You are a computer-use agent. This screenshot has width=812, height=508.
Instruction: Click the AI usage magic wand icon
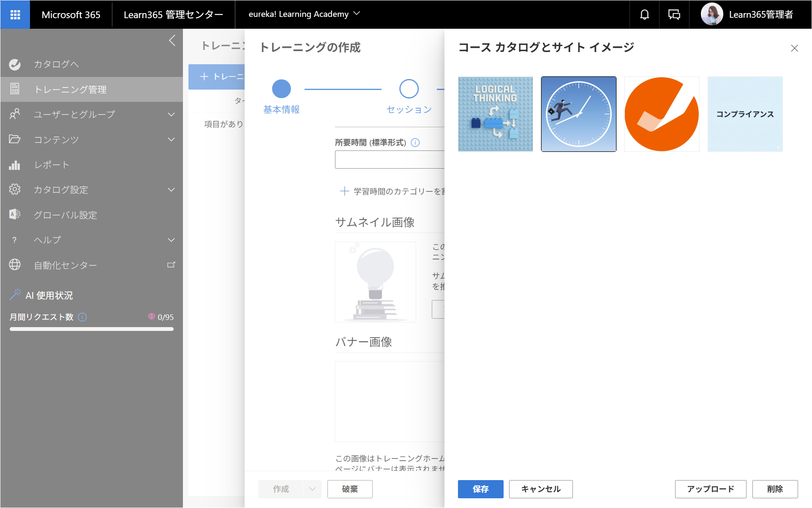pyautogui.click(x=15, y=295)
